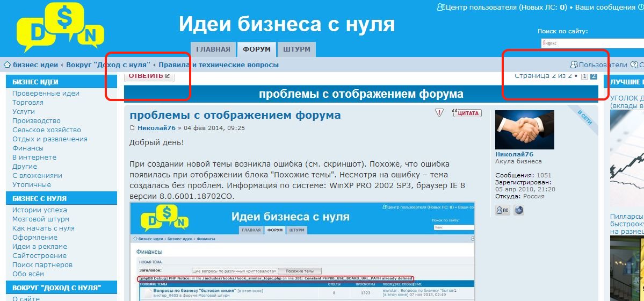Click the small post icon before Николай76
This screenshot has height=301, width=644.
point(133,128)
